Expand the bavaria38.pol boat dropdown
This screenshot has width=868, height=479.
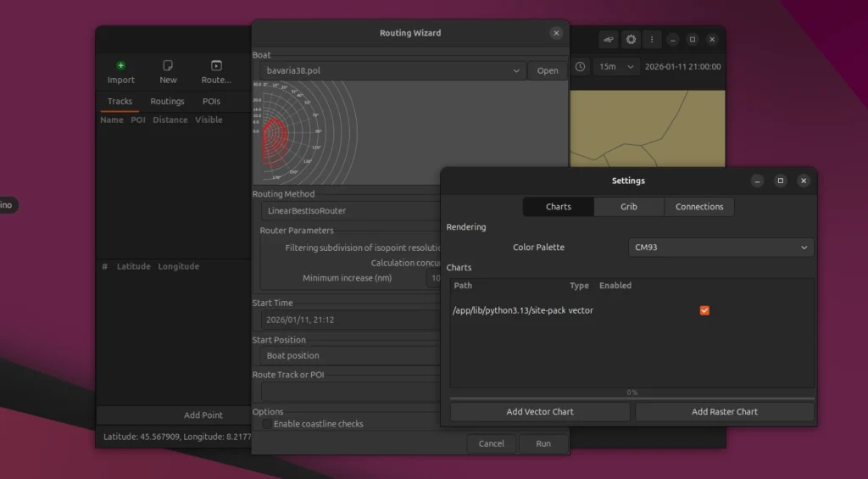(x=390, y=71)
